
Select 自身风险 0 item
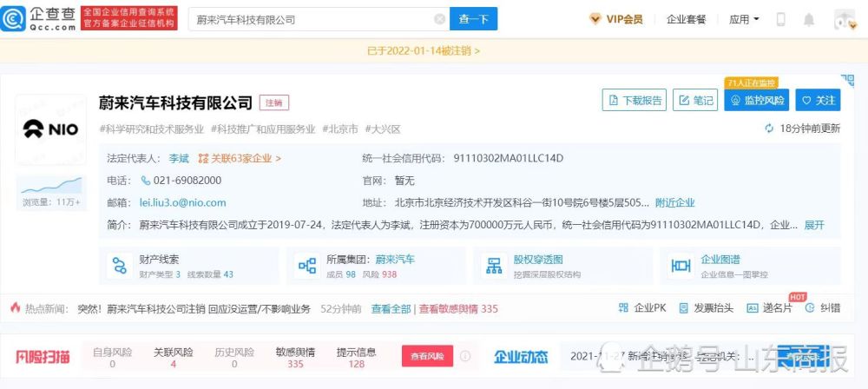112,358
